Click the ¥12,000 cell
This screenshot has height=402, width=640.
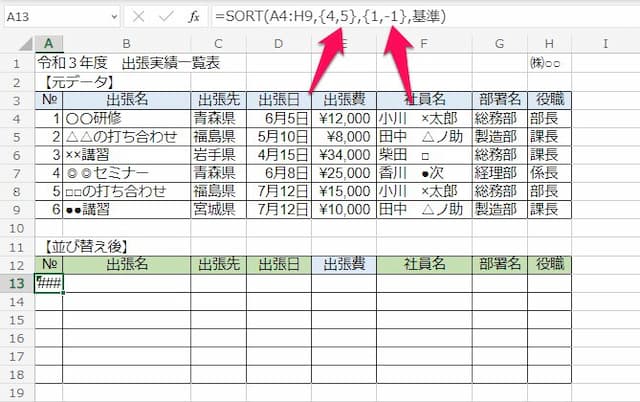click(x=344, y=118)
